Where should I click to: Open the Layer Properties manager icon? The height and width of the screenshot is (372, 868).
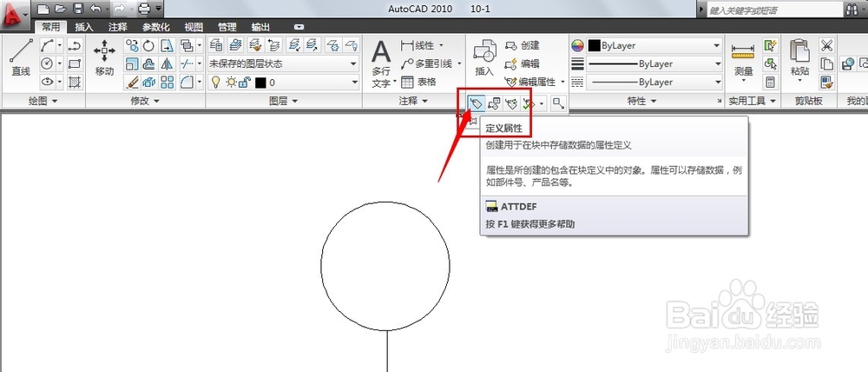216,45
